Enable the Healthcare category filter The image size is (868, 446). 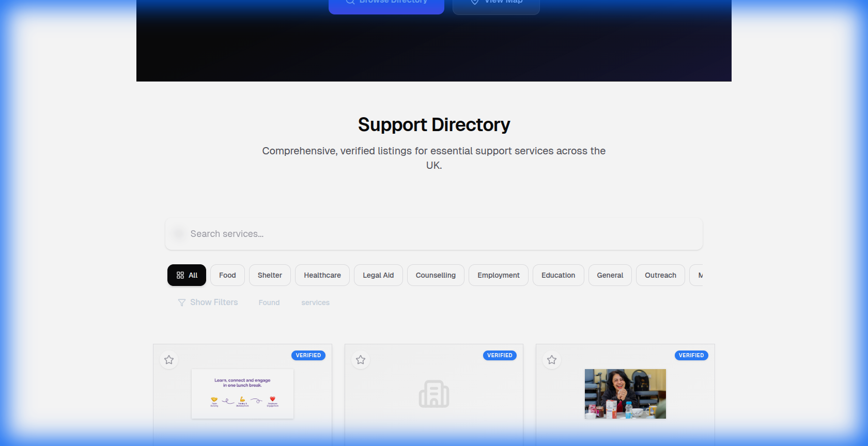coord(322,275)
